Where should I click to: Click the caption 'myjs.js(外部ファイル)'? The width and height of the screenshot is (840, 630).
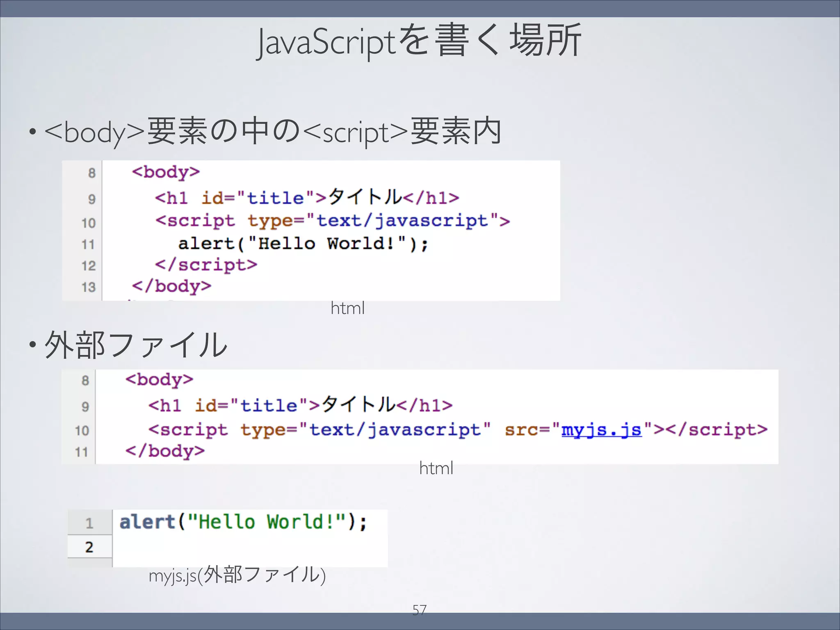point(237,575)
